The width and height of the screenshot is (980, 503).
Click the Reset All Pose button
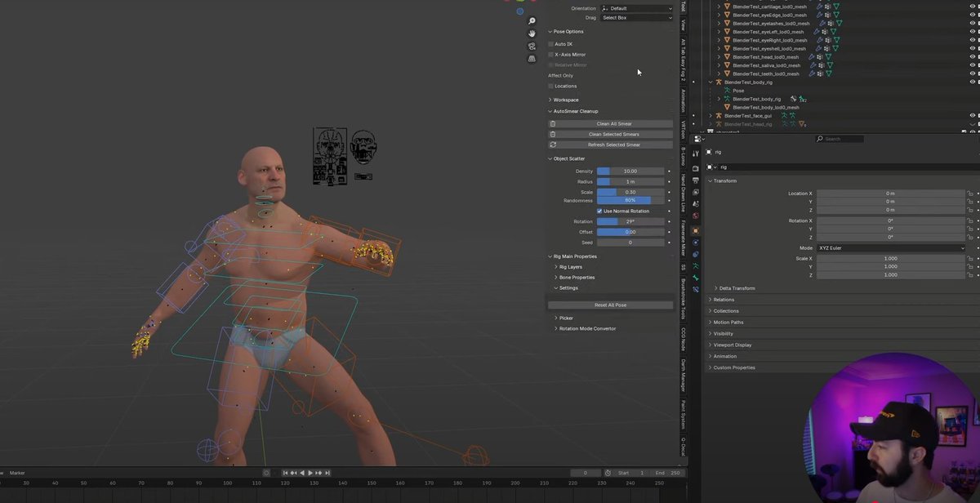coord(611,305)
